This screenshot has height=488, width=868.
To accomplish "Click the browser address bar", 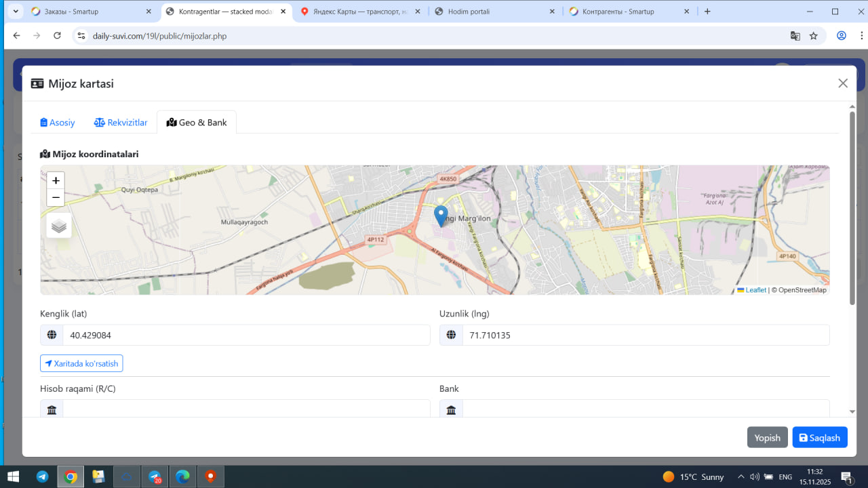I will (434, 36).
